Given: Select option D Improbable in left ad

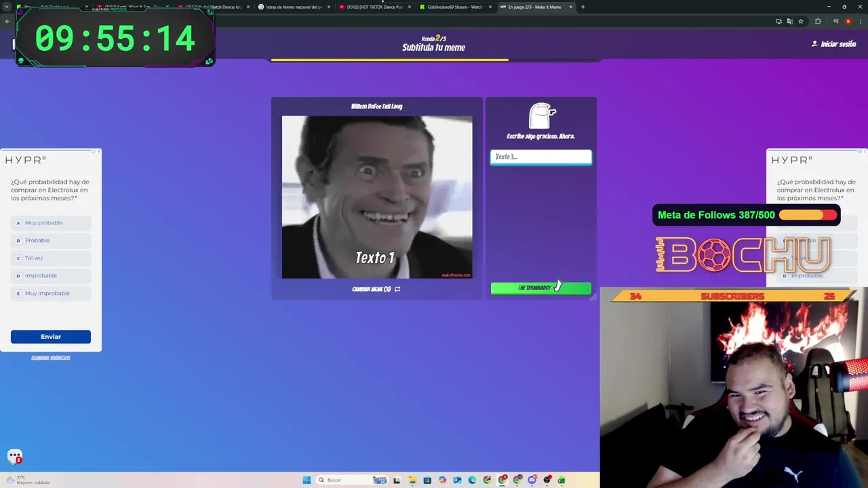Looking at the screenshot, I should tap(52, 275).
